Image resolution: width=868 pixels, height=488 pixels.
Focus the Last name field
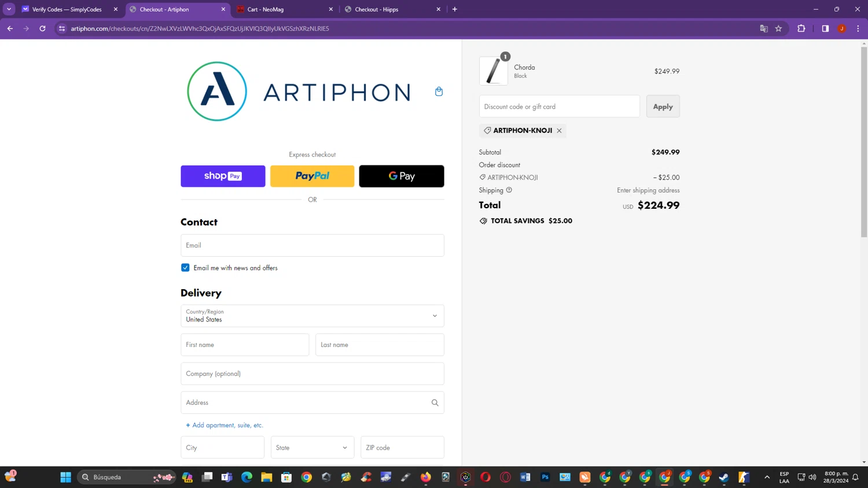click(380, 345)
